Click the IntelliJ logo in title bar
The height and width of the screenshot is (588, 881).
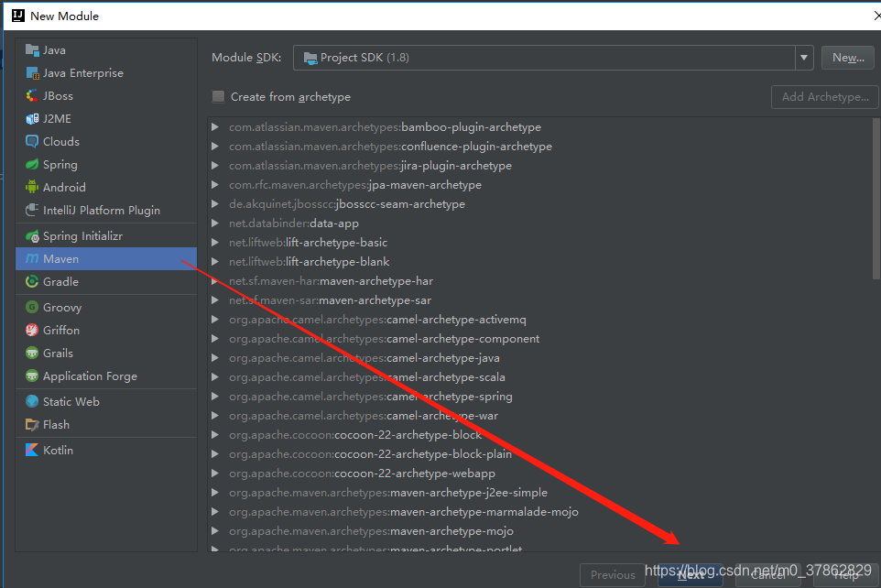pos(18,16)
